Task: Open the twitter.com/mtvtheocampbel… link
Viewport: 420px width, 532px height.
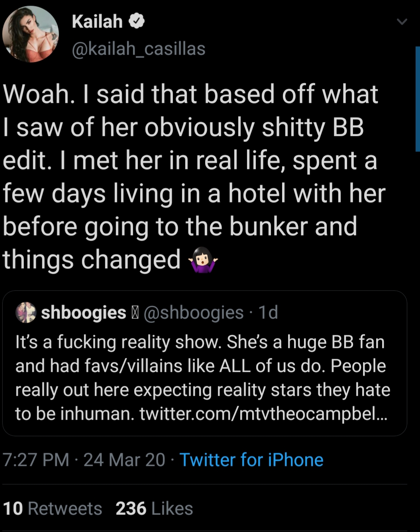Action: (x=263, y=414)
